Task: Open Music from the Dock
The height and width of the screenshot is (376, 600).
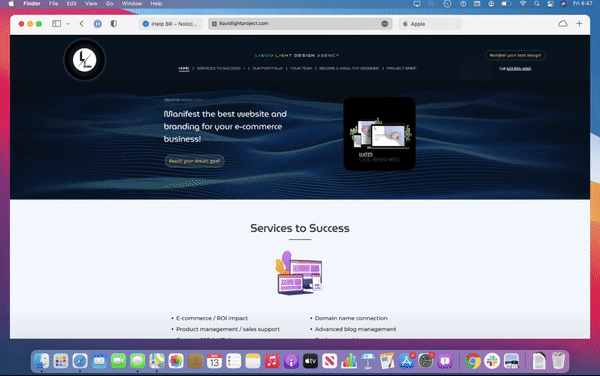Action: pos(272,361)
